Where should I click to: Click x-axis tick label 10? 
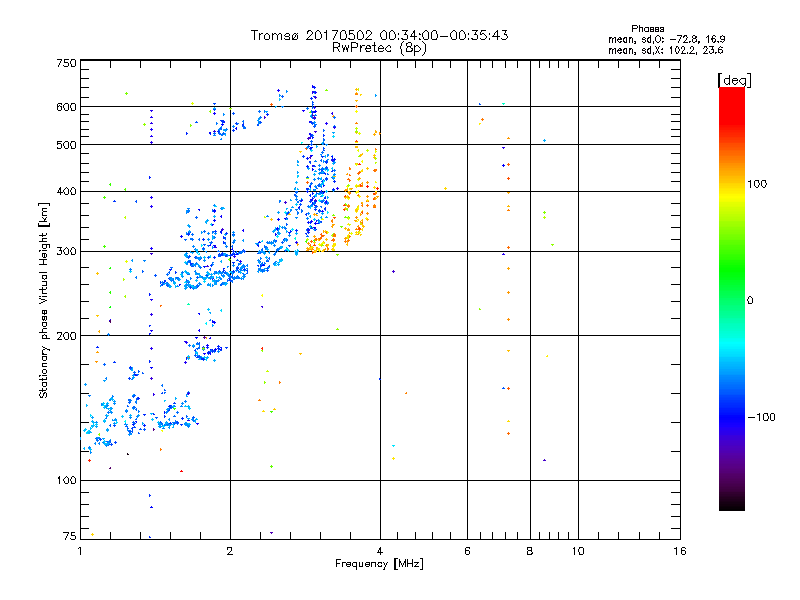click(578, 551)
